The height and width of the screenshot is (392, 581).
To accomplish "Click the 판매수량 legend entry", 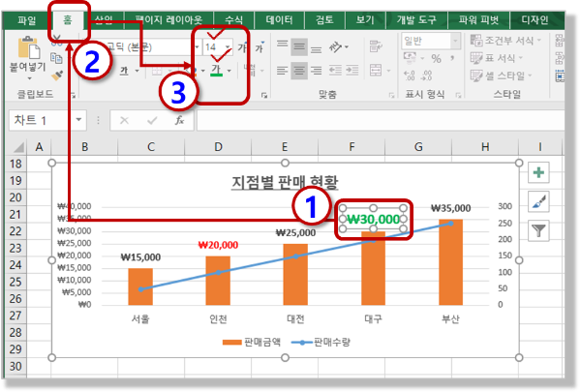I will click(321, 343).
